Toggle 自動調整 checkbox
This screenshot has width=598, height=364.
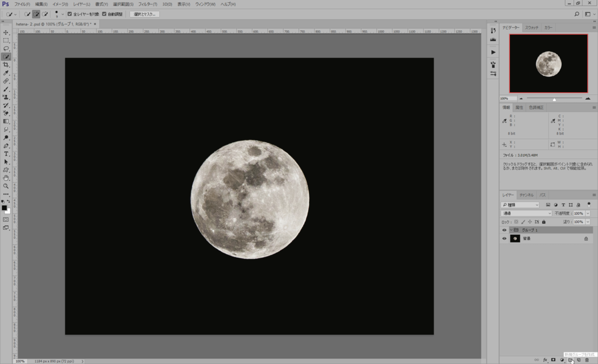(104, 14)
